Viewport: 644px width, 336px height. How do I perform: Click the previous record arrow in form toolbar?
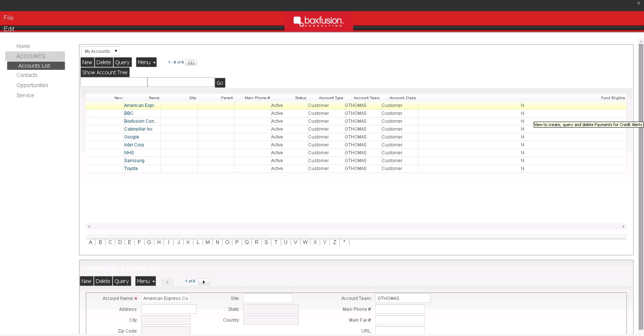click(167, 282)
